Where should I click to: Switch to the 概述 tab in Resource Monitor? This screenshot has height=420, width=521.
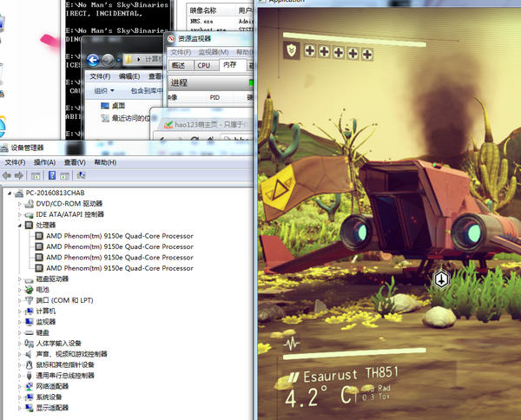(179, 65)
